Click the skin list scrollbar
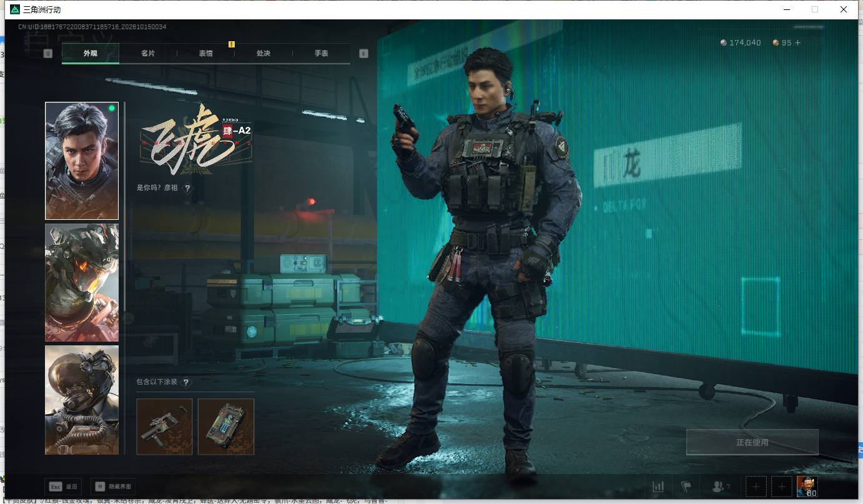The height and width of the screenshot is (504, 863). 125,278
